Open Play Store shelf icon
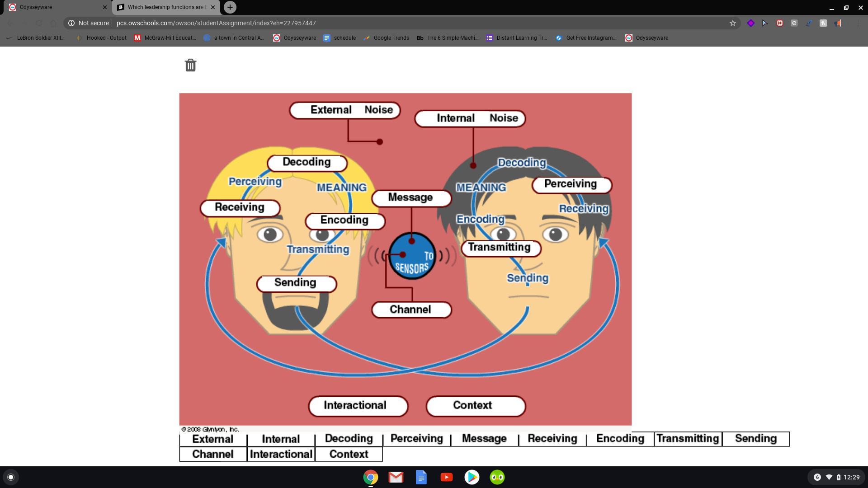 coord(472,477)
